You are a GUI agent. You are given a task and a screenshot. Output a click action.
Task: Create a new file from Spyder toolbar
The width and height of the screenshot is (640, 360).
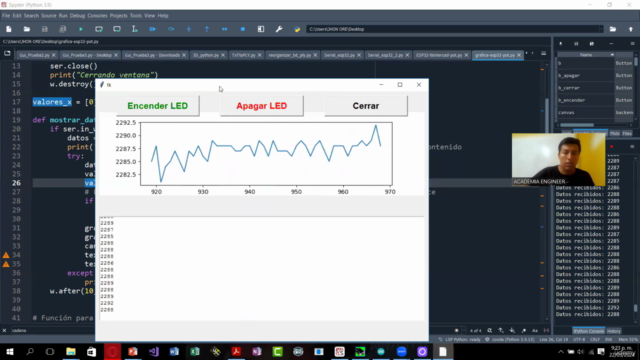(9, 29)
